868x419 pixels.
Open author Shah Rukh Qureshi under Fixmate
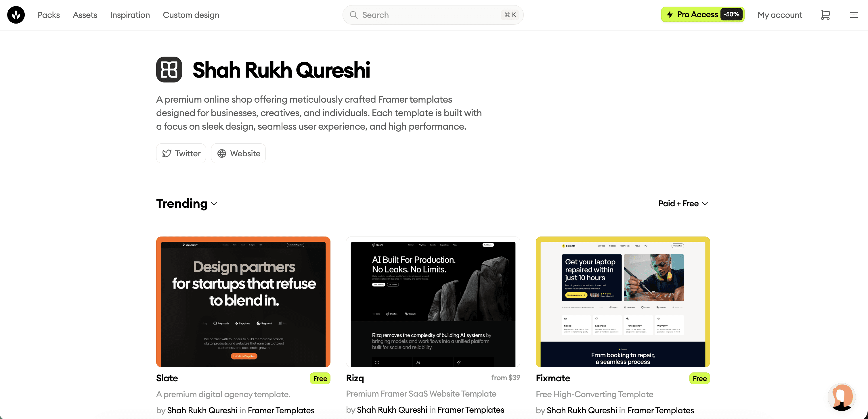[582, 410]
